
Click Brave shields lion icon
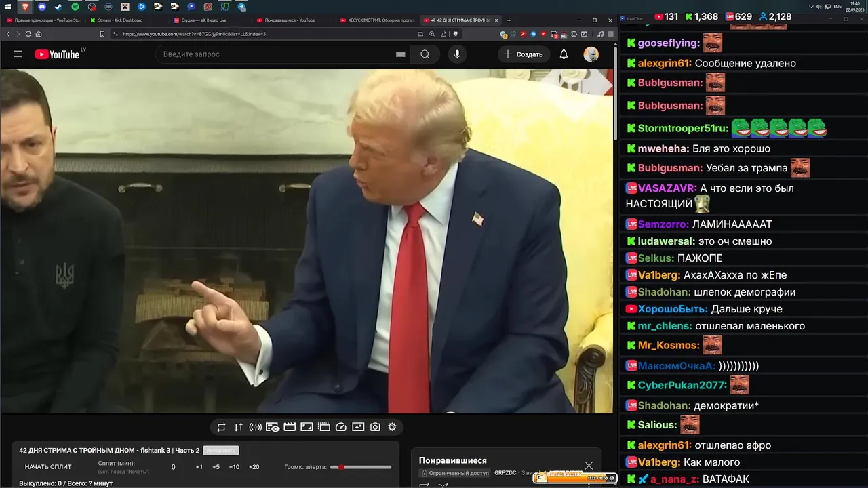pos(456,34)
